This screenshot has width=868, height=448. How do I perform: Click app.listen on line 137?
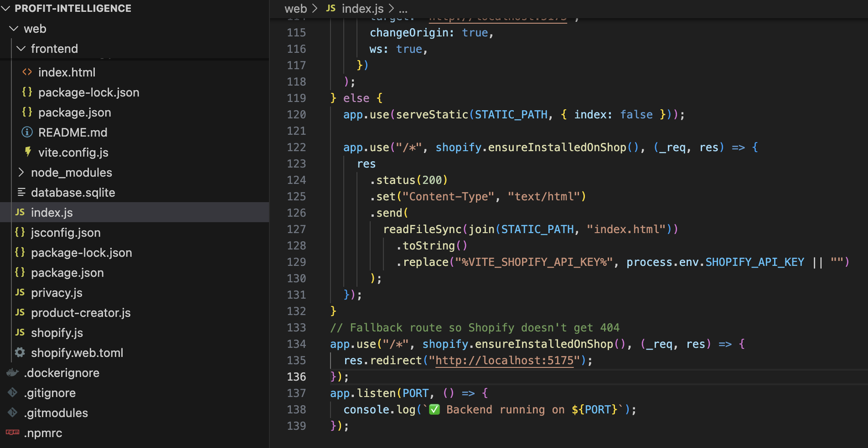click(363, 393)
